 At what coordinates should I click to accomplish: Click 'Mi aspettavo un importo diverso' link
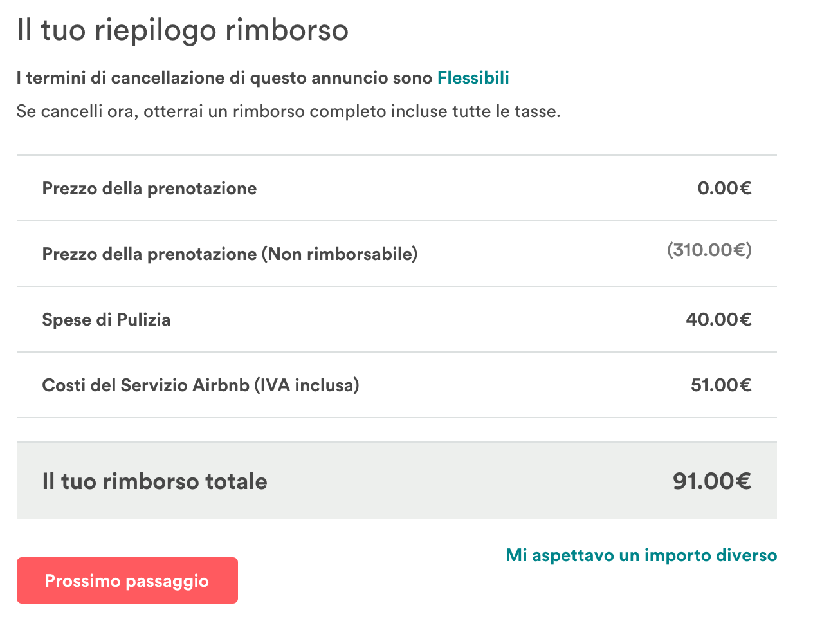click(x=641, y=555)
